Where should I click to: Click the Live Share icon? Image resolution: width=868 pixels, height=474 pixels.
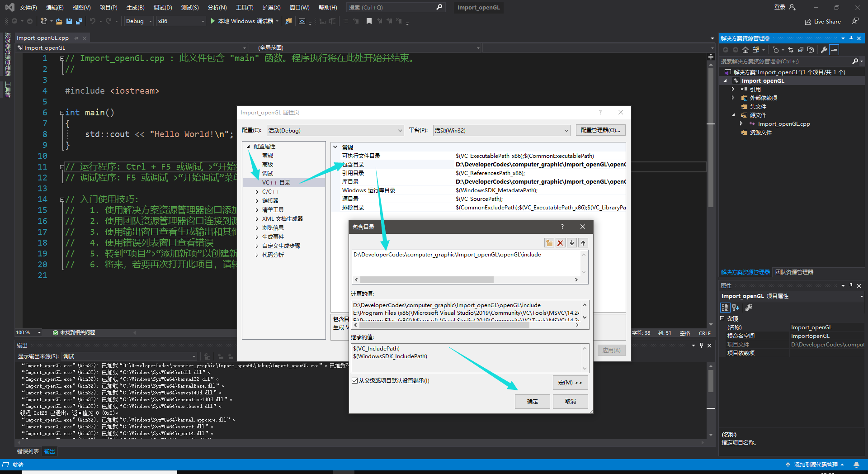click(809, 21)
